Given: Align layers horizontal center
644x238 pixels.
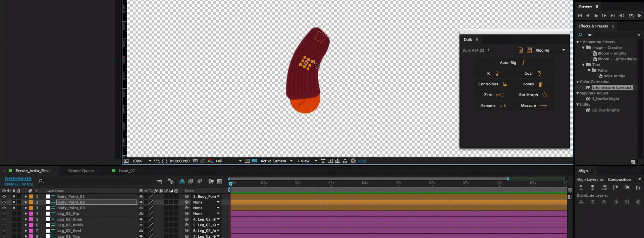Looking at the screenshot, I should tap(592, 187).
